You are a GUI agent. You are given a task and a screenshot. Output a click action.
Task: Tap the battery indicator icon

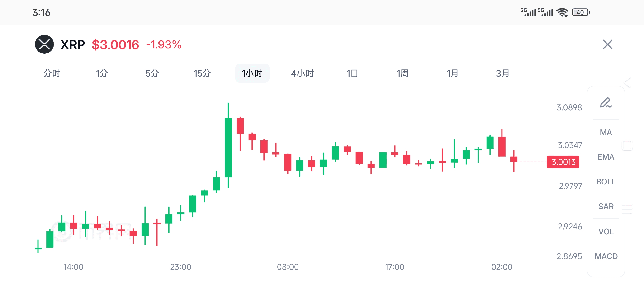581,12
